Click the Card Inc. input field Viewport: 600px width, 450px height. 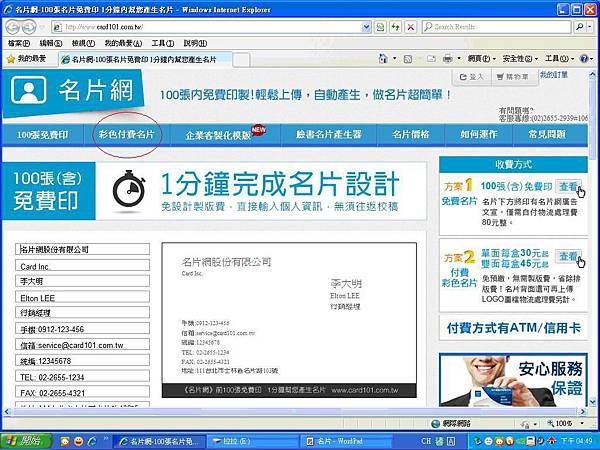pyautogui.click(x=82, y=266)
